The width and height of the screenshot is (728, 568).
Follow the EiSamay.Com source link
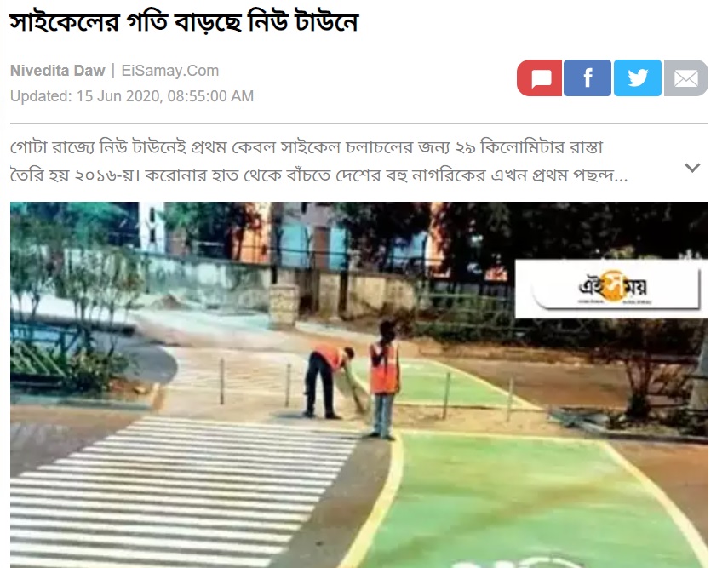pyautogui.click(x=170, y=71)
